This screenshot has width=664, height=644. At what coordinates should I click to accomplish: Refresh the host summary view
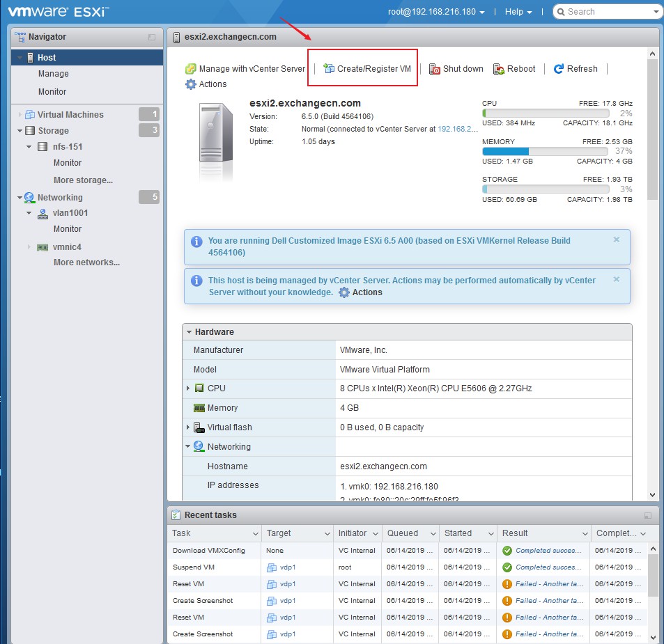576,68
